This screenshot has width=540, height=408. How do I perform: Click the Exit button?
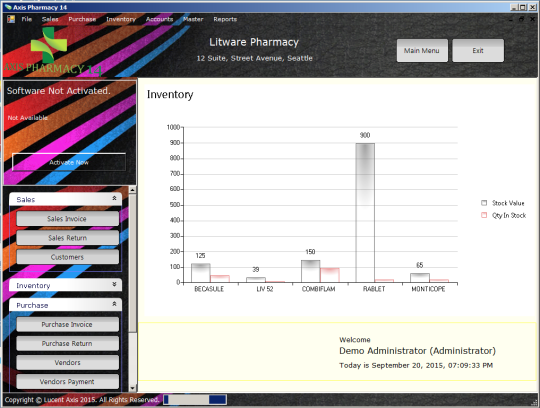pos(478,51)
